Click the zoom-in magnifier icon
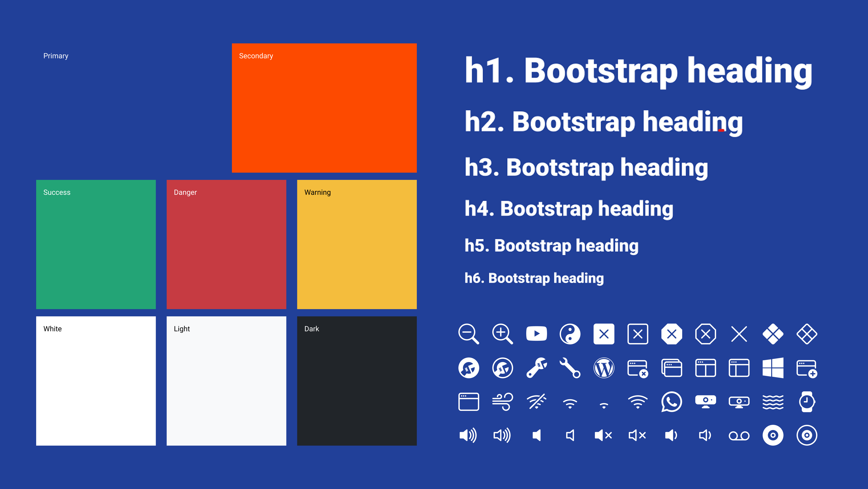Screen dimensions: 868x489 [x=502, y=334]
